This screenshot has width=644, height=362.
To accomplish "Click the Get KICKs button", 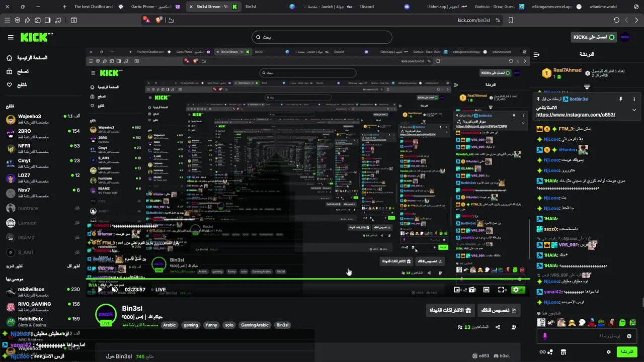I will tap(594, 37).
